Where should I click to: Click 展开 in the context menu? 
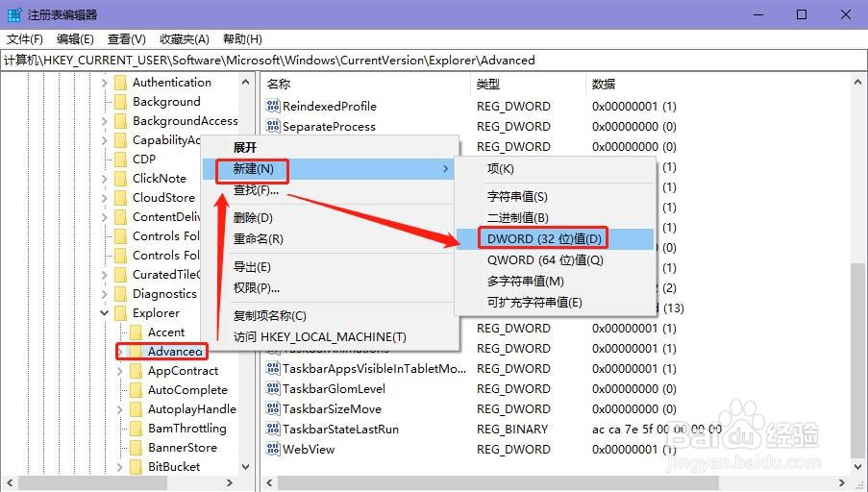pos(329,148)
